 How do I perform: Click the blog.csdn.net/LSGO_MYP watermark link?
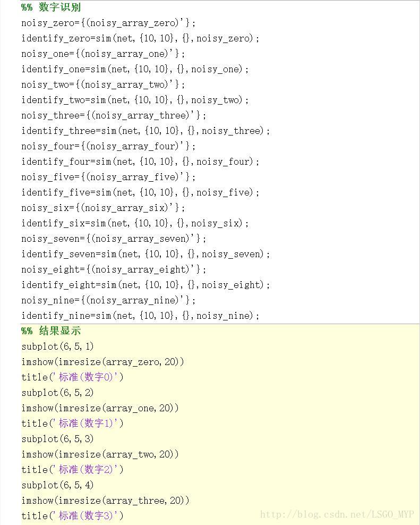click(337, 514)
